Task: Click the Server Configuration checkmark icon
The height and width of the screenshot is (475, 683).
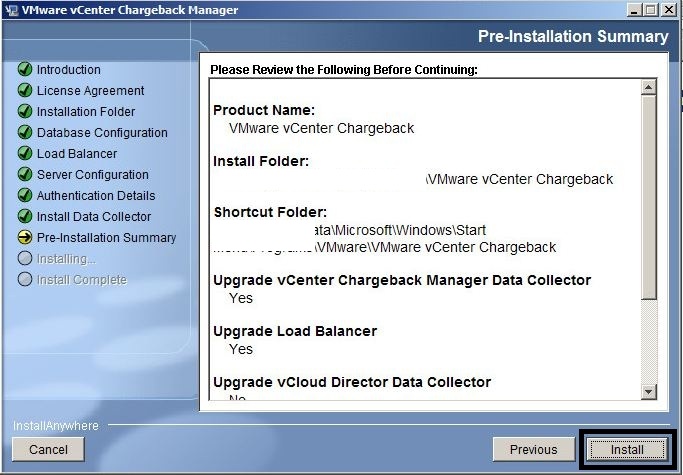Action: (25, 175)
